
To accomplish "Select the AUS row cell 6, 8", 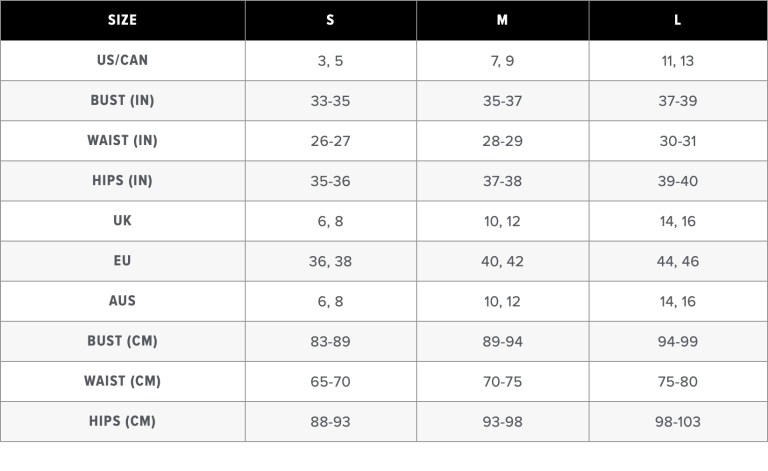I will (330, 301).
